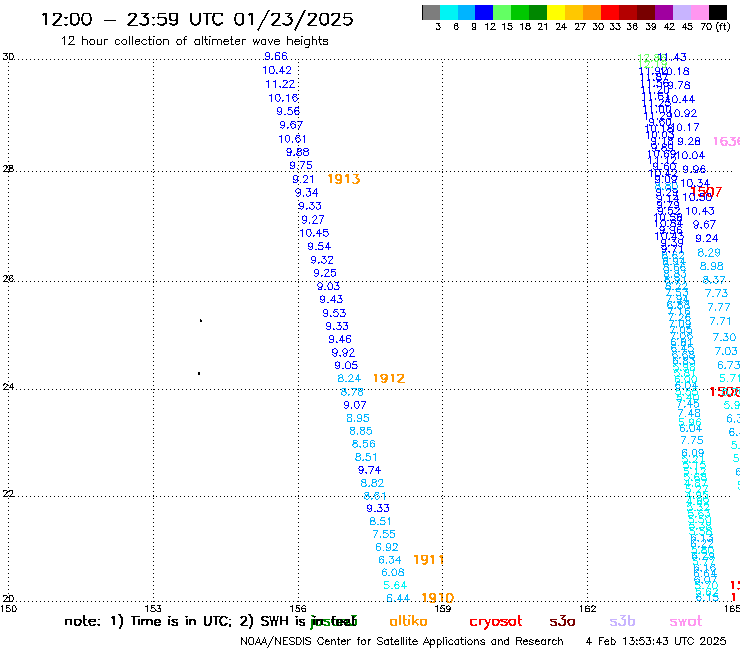
Task: Click the bright red legend swatch
Action: click(610, 12)
